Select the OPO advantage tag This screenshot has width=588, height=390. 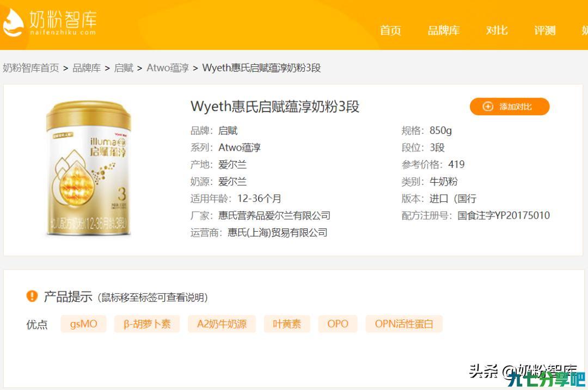(x=338, y=324)
